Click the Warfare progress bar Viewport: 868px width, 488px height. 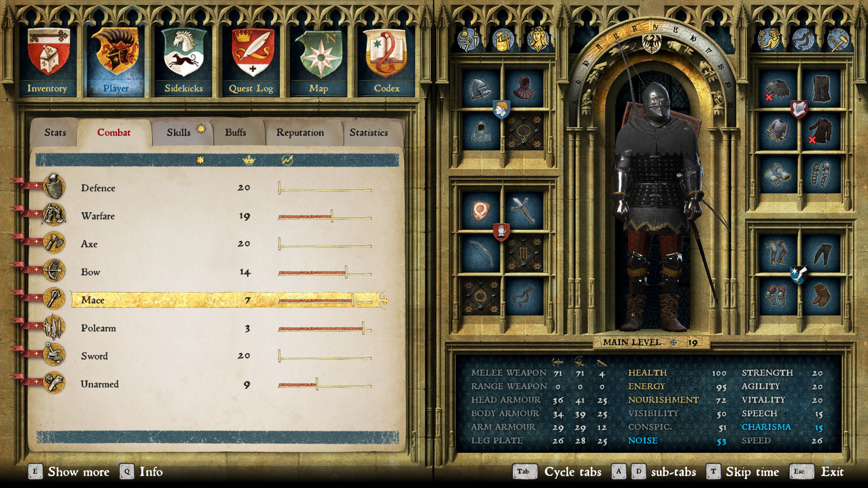(325, 217)
